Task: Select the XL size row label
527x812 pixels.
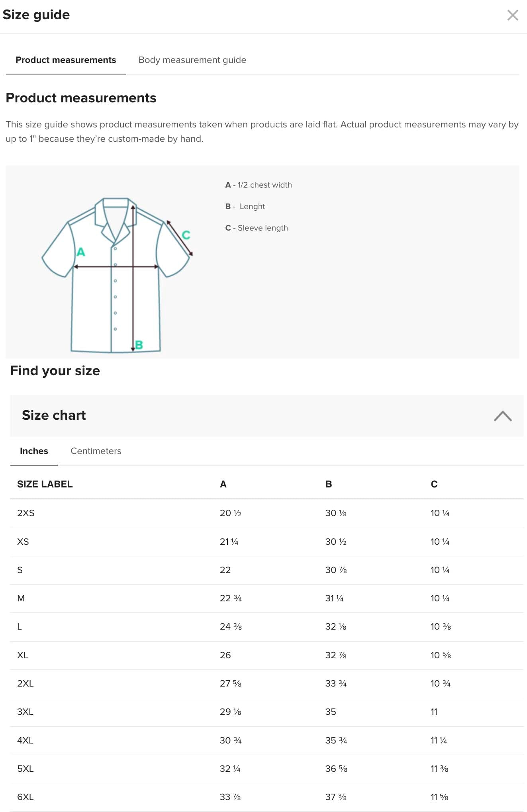Action: click(x=23, y=655)
